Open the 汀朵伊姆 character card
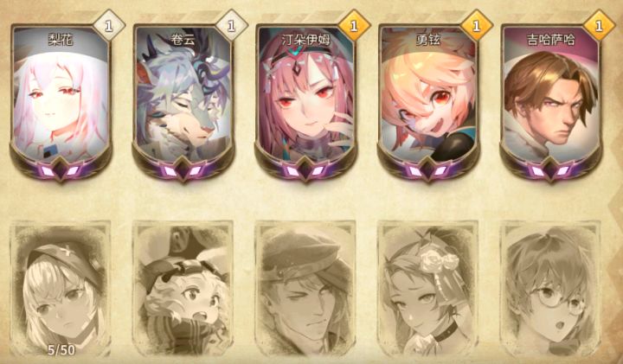This screenshot has height=364, width=623. (x=305, y=101)
